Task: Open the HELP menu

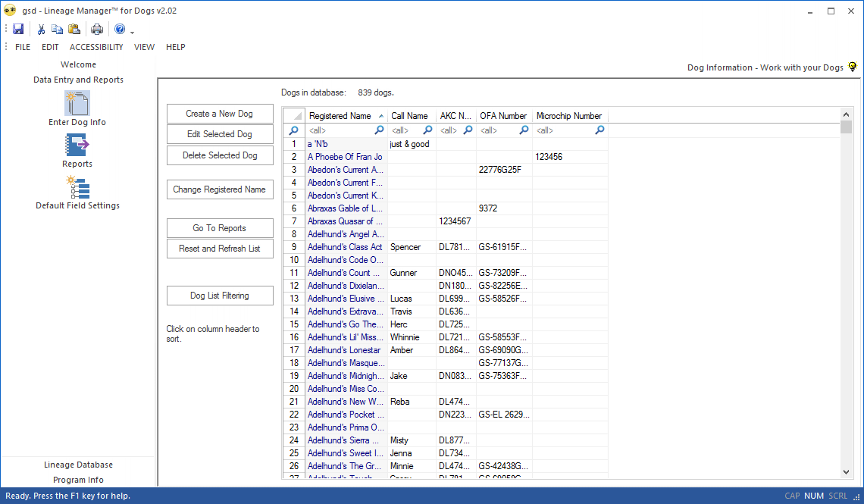Action: (x=176, y=47)
